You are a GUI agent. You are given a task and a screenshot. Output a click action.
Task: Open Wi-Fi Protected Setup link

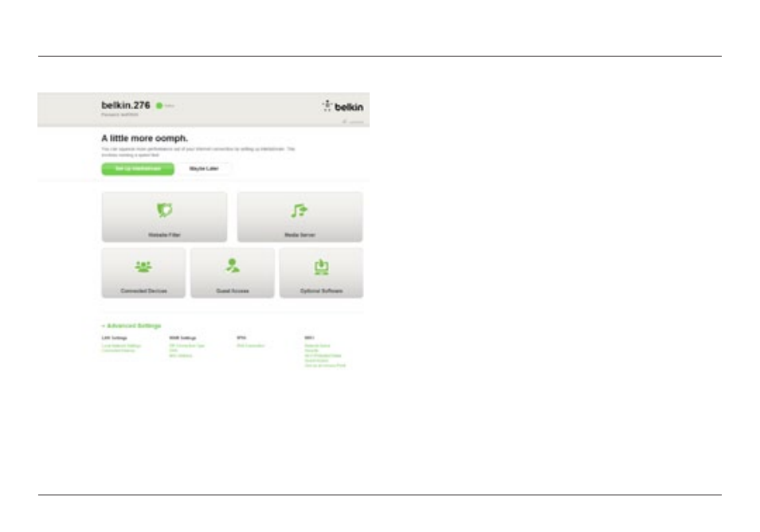323,356
